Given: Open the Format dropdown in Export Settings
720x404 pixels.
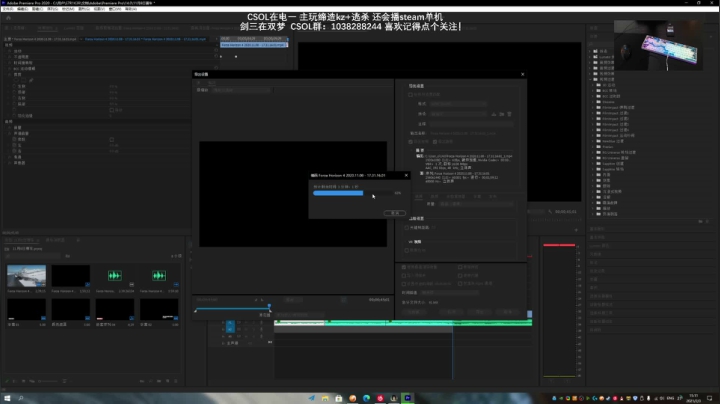Looking at the screenshot, I should coord(458,104).
